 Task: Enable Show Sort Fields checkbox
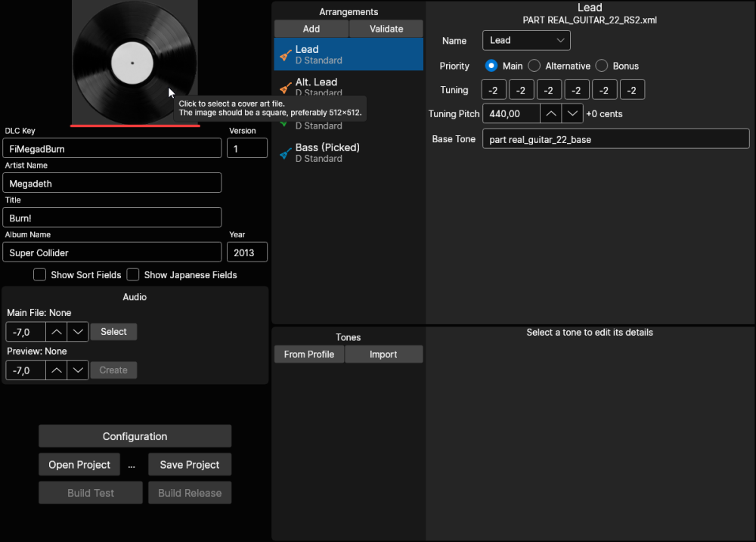(x=40, y=274)
